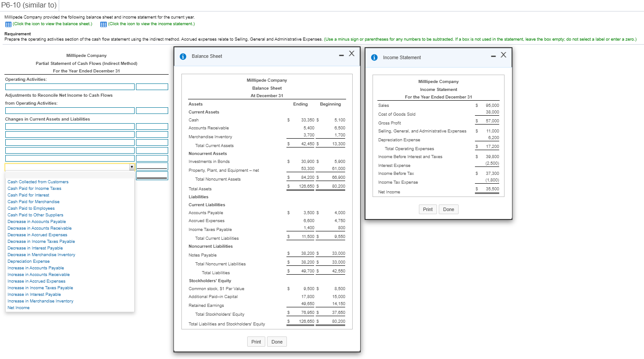Pick 'Decrease in Merchandise Inventory' option
This screenshot has height=359, width=644.
click(41, 255)
